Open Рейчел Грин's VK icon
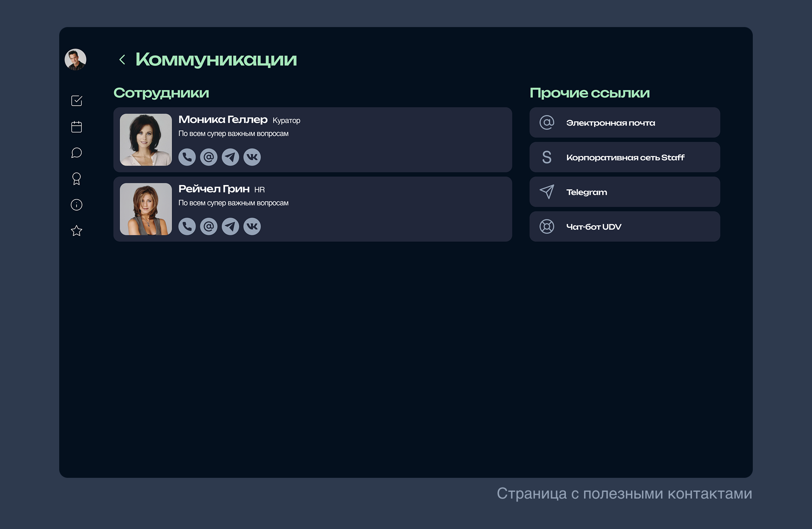Viewport: 812px width, 529px height. (252, 226)
